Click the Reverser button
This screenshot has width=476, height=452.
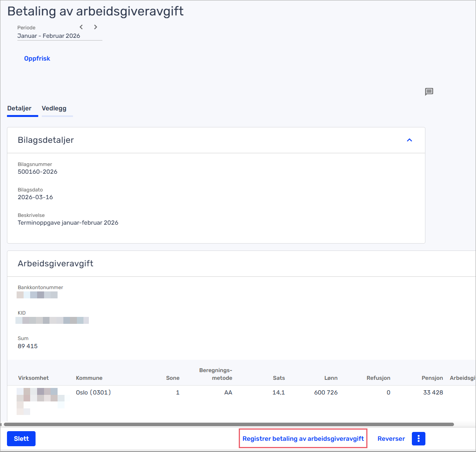pyautogui.click(x=391, y=438)
